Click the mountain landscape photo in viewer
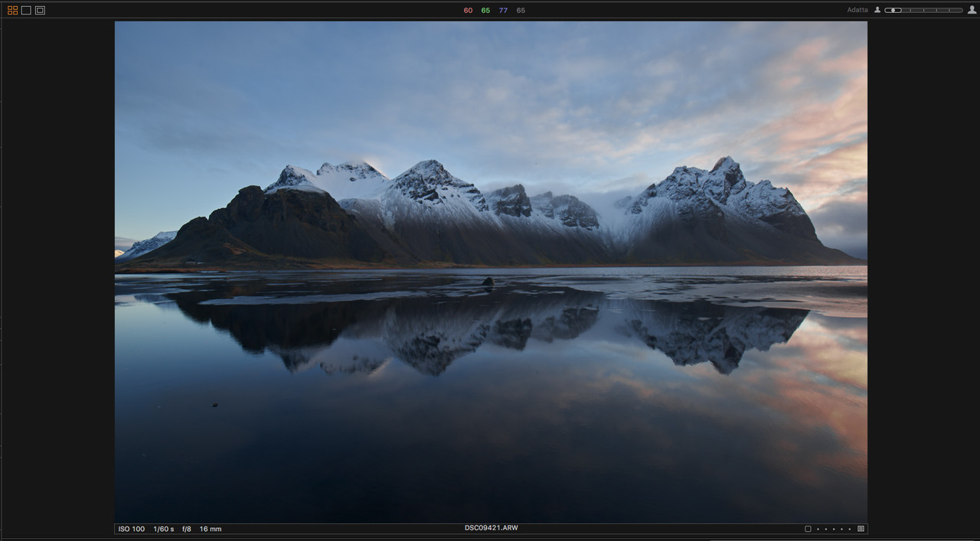 [x=491, y=272]
